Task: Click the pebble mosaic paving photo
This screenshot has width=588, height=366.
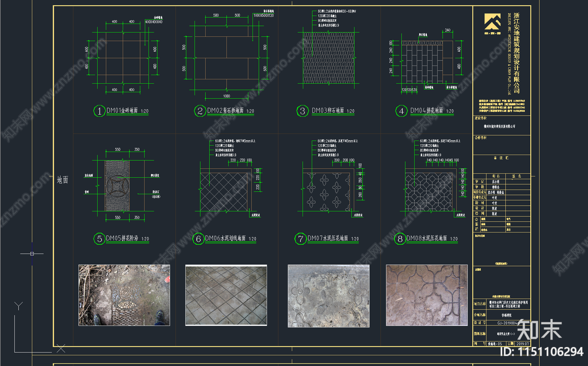Action: [124, 295]
